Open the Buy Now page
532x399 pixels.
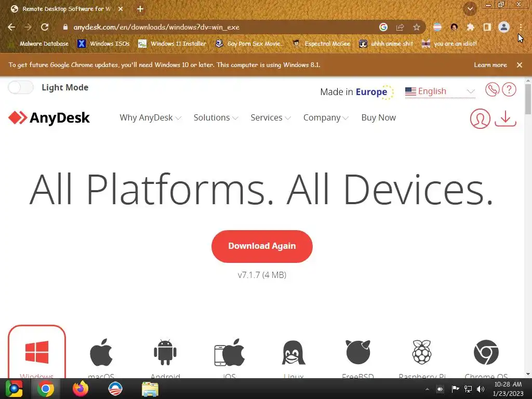click(x=379, y=118)
